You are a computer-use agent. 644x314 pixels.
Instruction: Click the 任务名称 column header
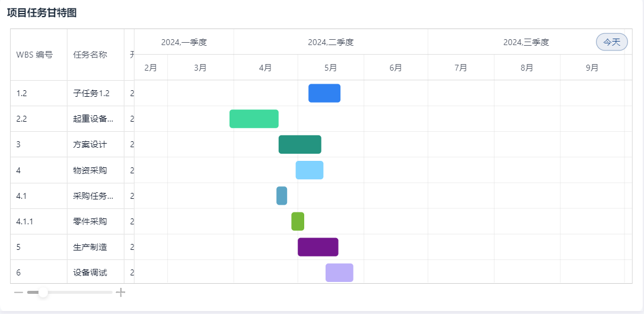pos(90,55)
